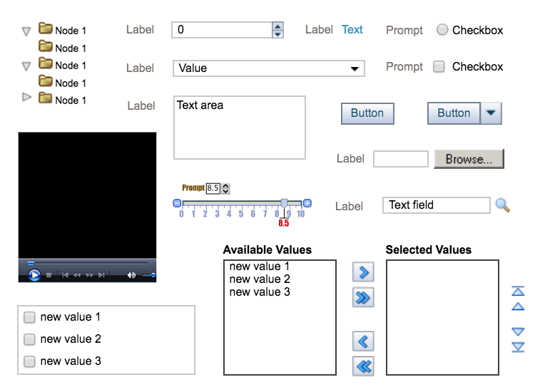Click the Stop square in media player

coord(49,275)
